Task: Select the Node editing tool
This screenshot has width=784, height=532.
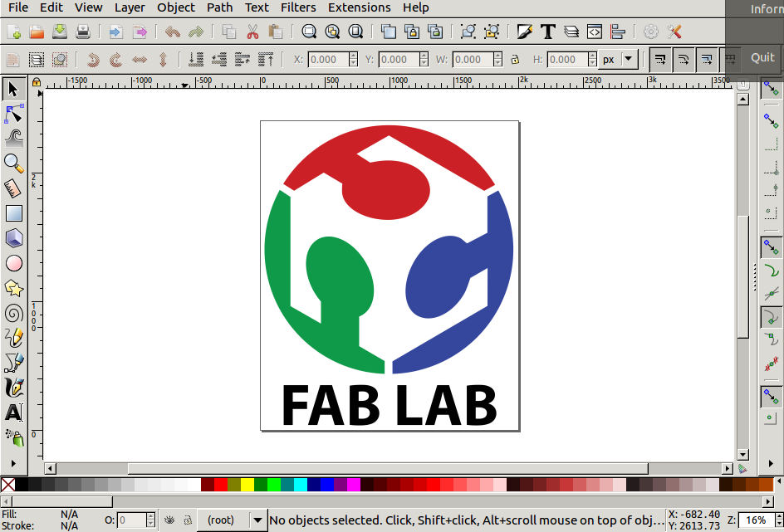Action: click(13, 114)
